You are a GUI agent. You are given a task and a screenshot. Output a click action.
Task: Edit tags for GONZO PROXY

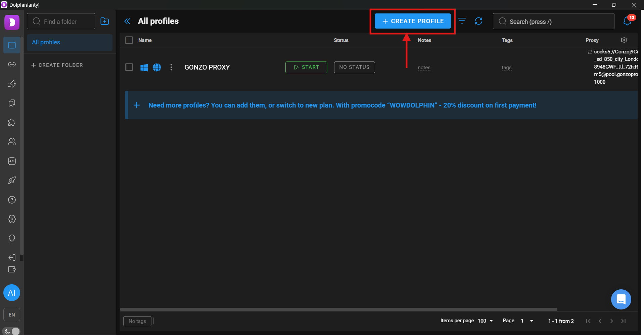507,68
